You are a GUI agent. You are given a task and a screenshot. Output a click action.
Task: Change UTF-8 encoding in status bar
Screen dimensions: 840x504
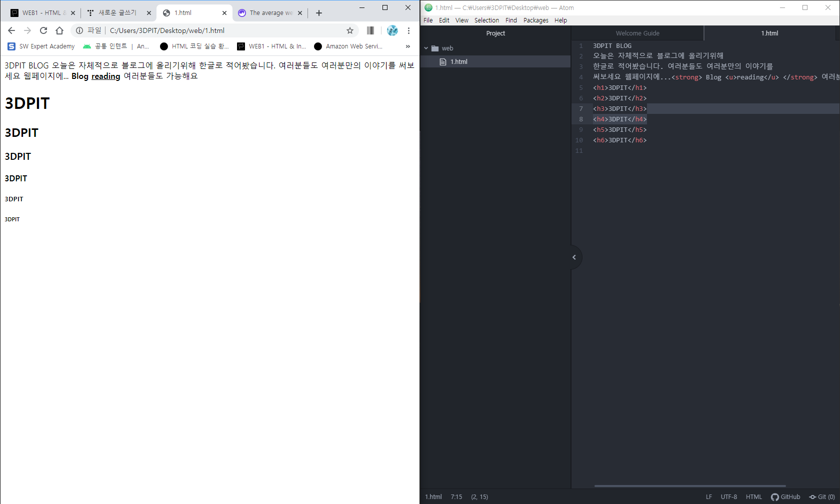pyautogui.click(x=729, y=497)
